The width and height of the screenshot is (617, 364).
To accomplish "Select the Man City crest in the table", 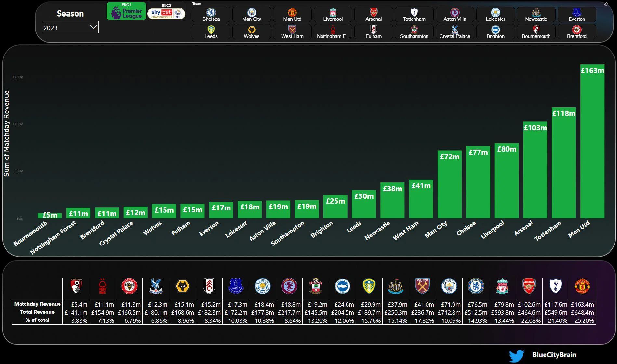I will (x=449, y=286).
